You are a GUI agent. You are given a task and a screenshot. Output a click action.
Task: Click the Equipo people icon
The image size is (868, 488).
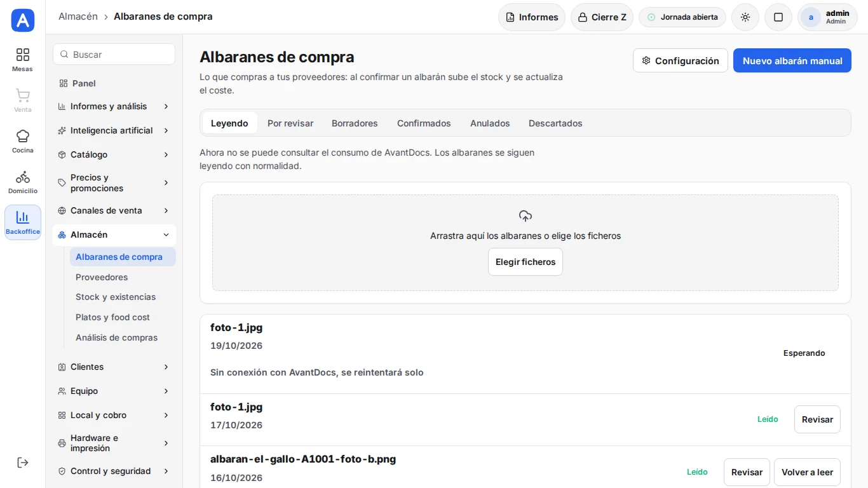tap(62, 391)
